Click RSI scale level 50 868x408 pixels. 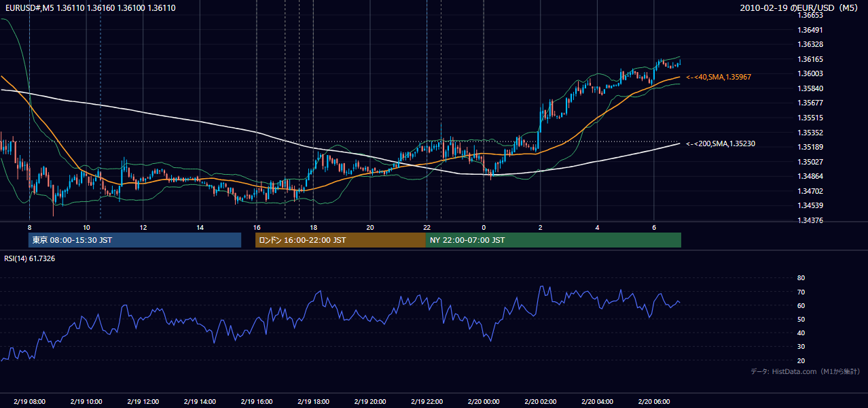[x=801, y=319]
